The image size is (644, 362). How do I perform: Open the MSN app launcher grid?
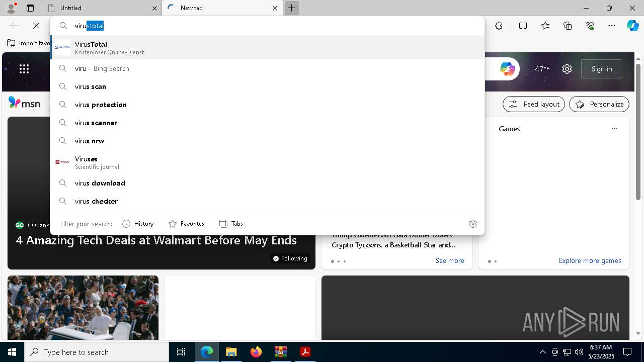point(24,69)
